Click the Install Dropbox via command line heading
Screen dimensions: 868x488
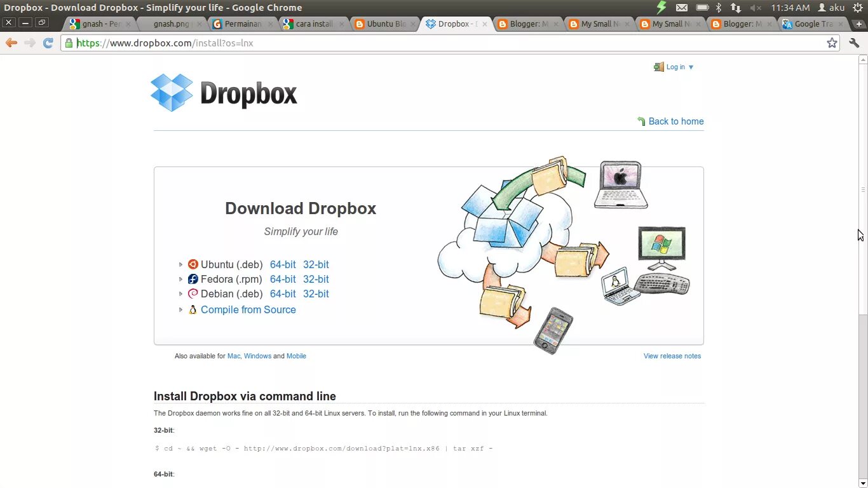pyautogui.click(x=245, y=396)
